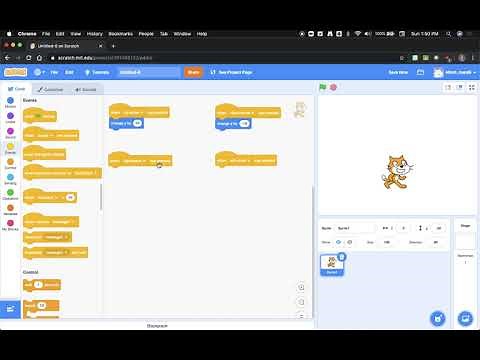Click the orange Share button
The width and height of the screenshot is (480, 360).
[193, 72]
